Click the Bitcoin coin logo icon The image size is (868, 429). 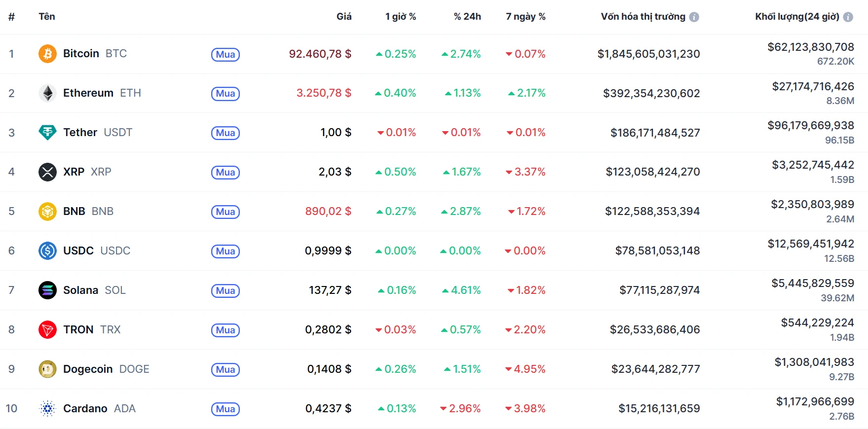(x=47, y=54)
